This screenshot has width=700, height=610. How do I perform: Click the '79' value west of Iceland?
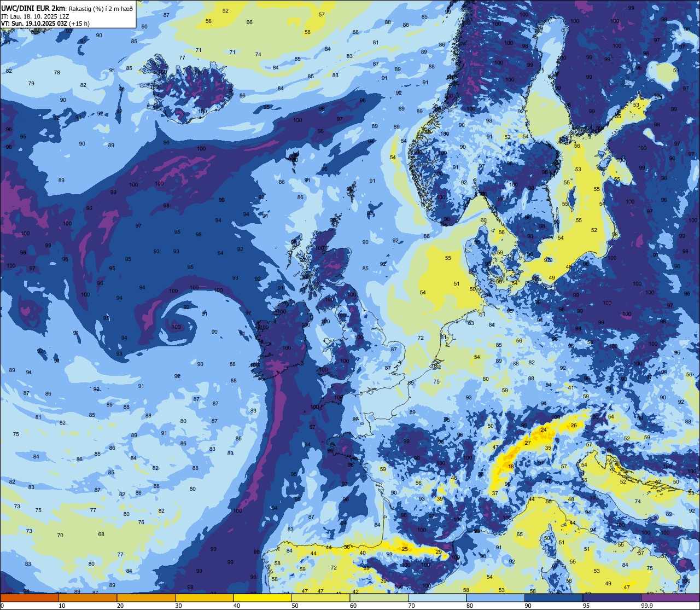31,84
